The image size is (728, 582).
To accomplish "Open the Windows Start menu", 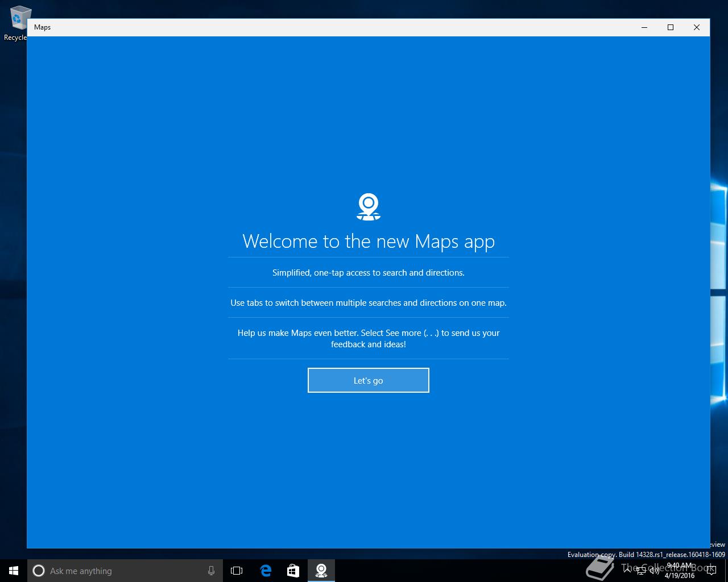I will coord(14,571).
